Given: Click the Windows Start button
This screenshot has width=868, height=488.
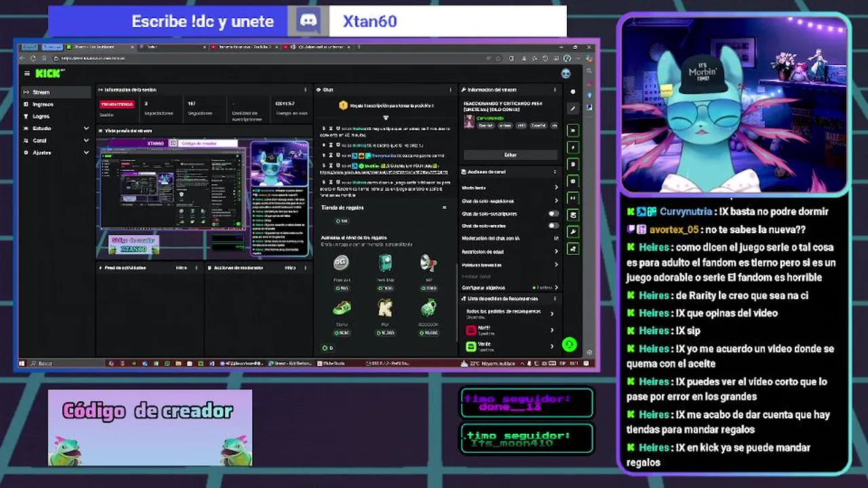Looking at the screenshot, I should (x=22, y=363).
